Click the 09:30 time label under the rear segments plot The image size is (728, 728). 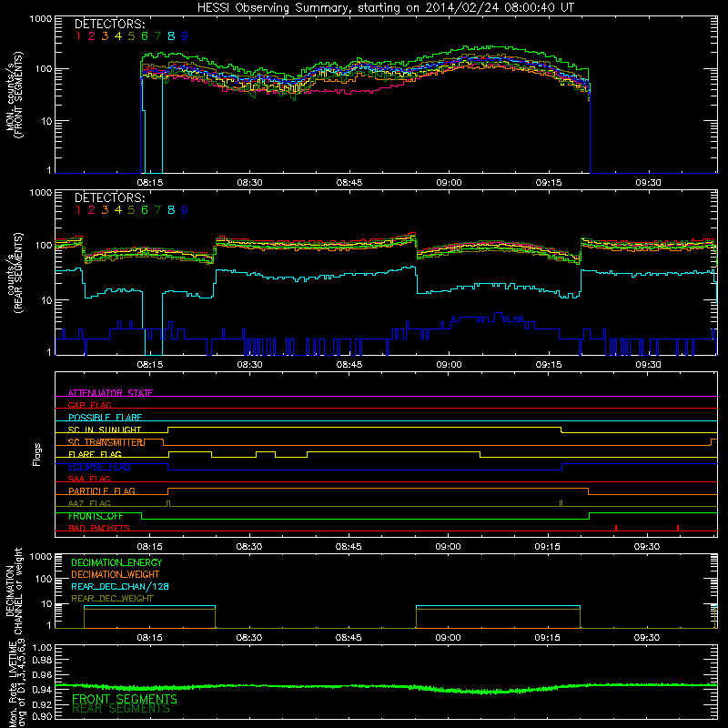point(648,365)
